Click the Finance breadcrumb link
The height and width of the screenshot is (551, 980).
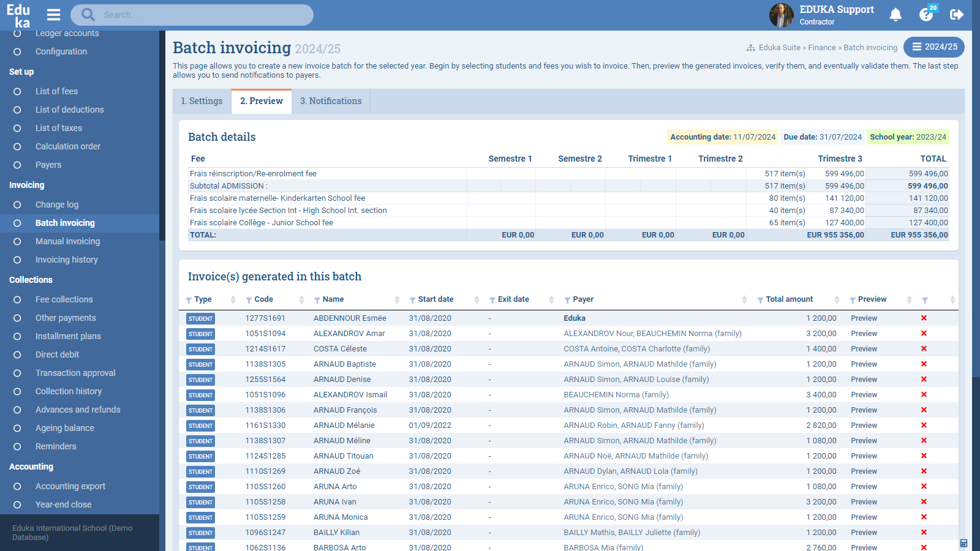(822, 48)
